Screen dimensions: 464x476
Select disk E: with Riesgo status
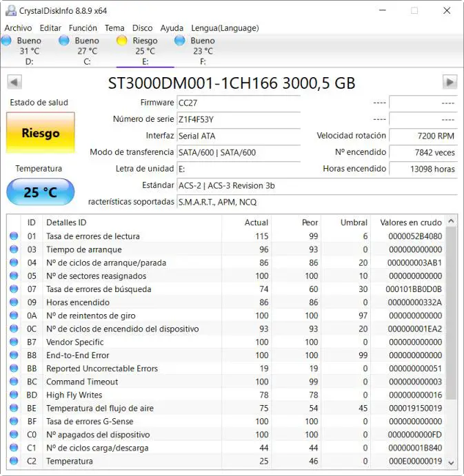point(145,51)
